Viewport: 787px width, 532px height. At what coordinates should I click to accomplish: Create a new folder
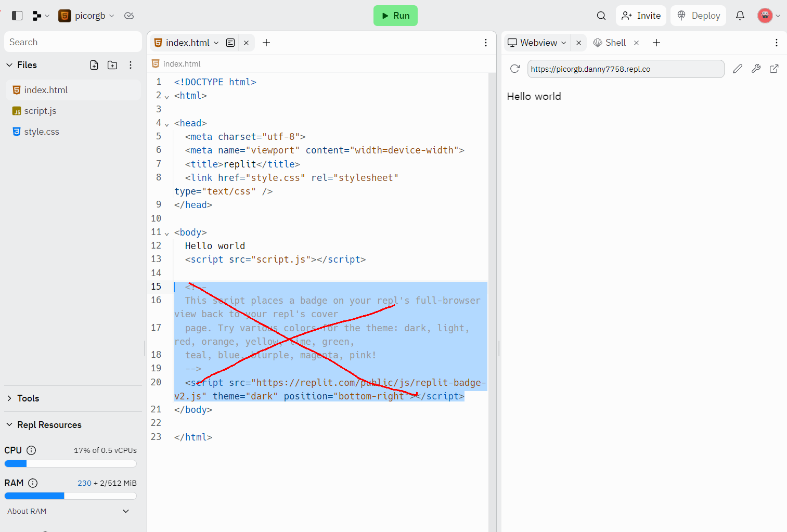(x=112, y=65)
